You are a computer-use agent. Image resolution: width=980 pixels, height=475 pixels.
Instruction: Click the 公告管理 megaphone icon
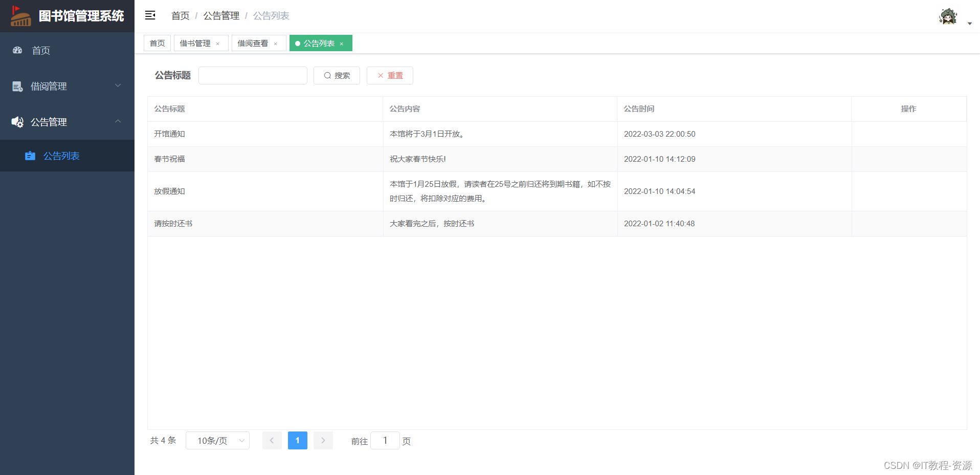tap(17, 122)
